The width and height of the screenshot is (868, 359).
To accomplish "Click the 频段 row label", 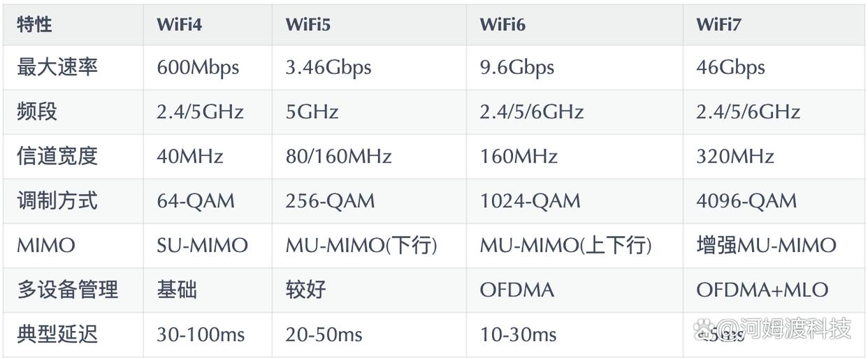I will coord(37,112).
